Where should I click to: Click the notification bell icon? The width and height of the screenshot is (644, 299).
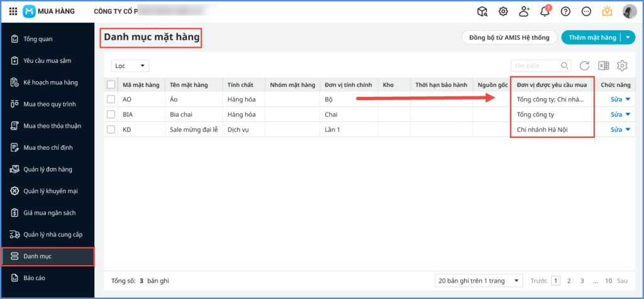(545, 11)
